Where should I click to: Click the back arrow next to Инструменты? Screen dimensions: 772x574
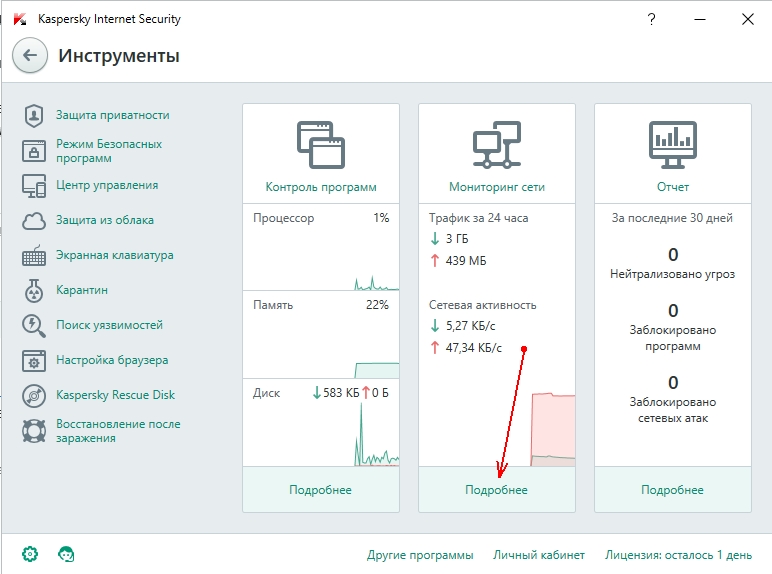coord(30,56)
